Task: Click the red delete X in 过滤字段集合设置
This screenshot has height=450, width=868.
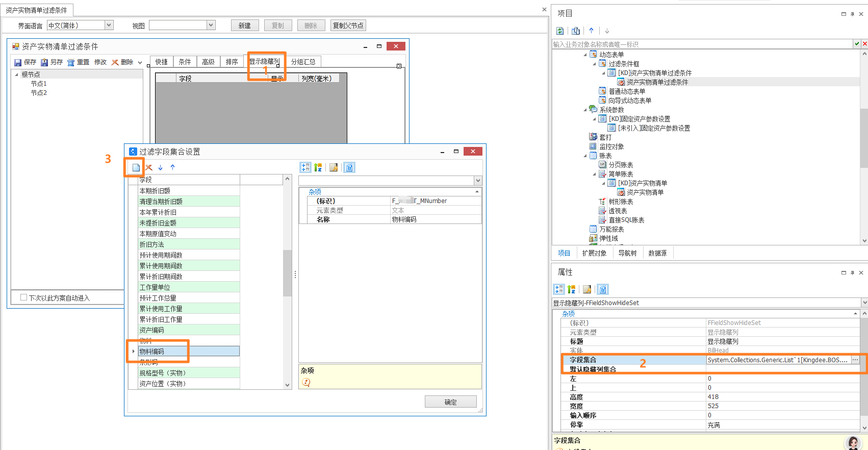Action: point(149,167)
